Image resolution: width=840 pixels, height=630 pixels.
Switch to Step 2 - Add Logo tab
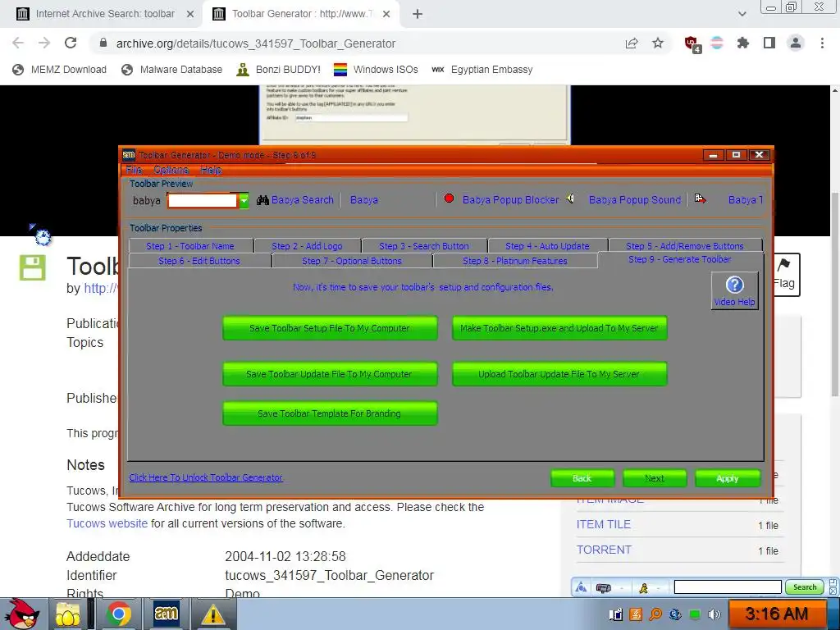click(x=307, y=246)
